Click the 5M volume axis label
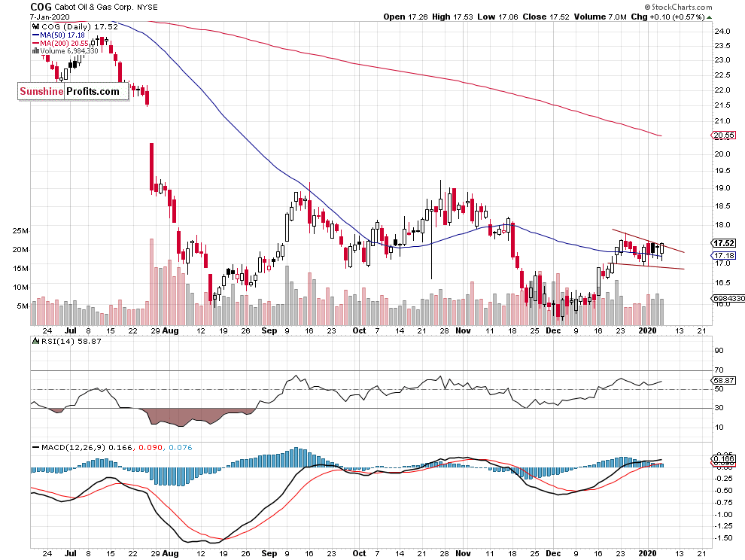 pyautogui.click(x=23, y=306)
